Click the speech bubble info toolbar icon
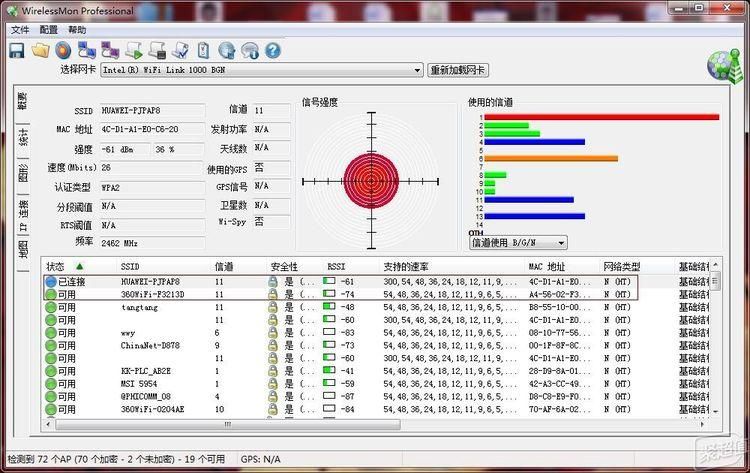Viewport: 750px width, 473px height. point(250,50)
